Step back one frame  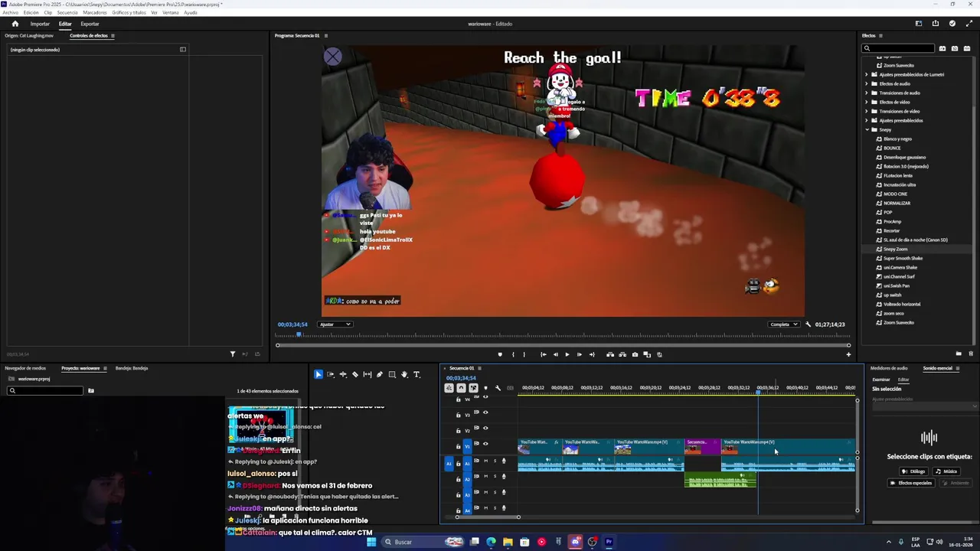pyautogui.click(x=555, y=354)
